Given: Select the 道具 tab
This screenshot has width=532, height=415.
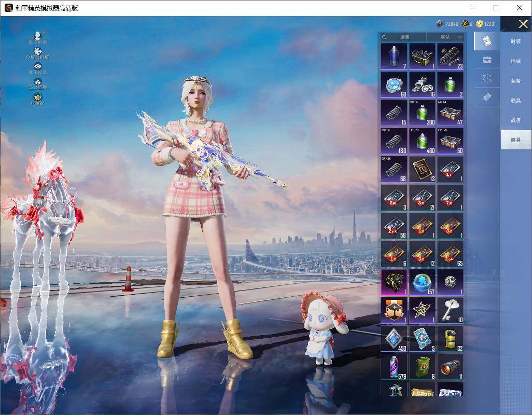Looking at the screenshot, I should pyautogui.click(x=516, y=140).
